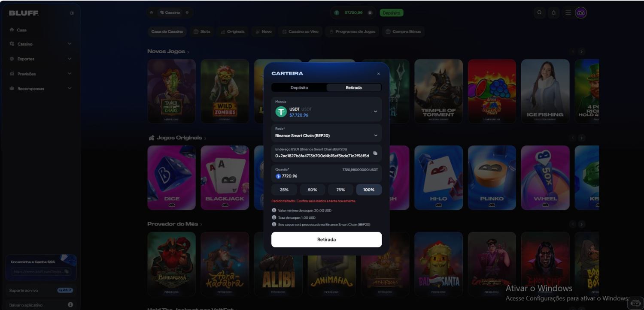Screen dimensions: 644x310
Task: Click the download icon beside Baixar o aplicativo
Action: click(x=70, y=305)
